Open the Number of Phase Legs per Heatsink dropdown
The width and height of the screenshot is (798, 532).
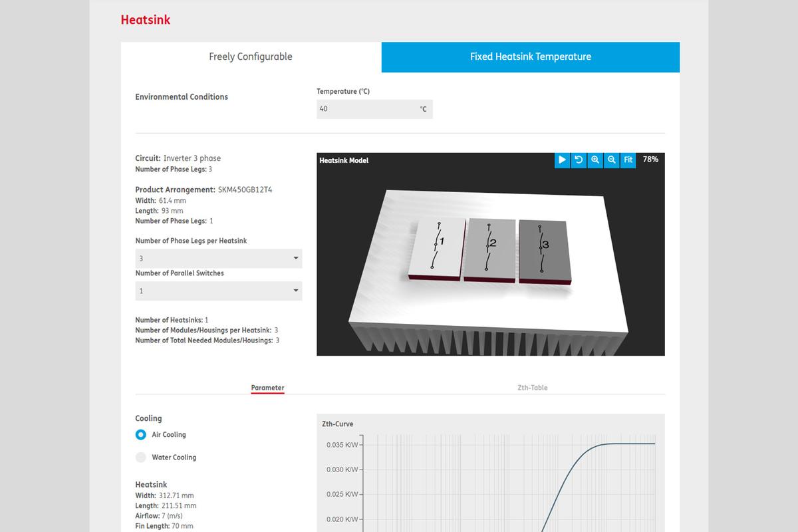218,258
